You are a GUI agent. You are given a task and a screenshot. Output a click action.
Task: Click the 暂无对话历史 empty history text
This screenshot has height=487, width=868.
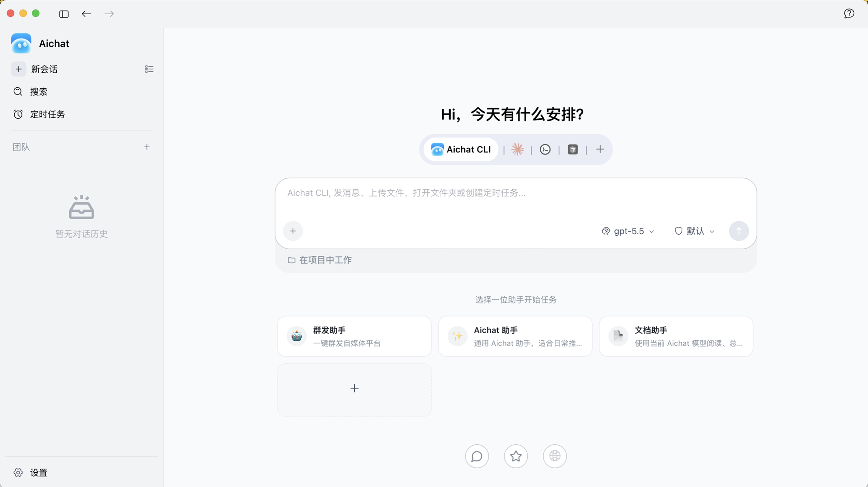coord(81,234)
